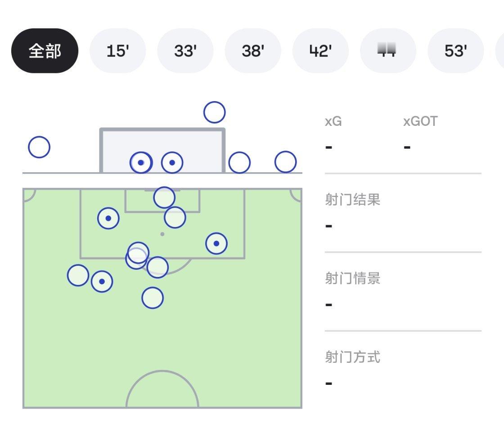Select far-right off-target goal marker
504x428 pixels.
click(x=285, y=162)
